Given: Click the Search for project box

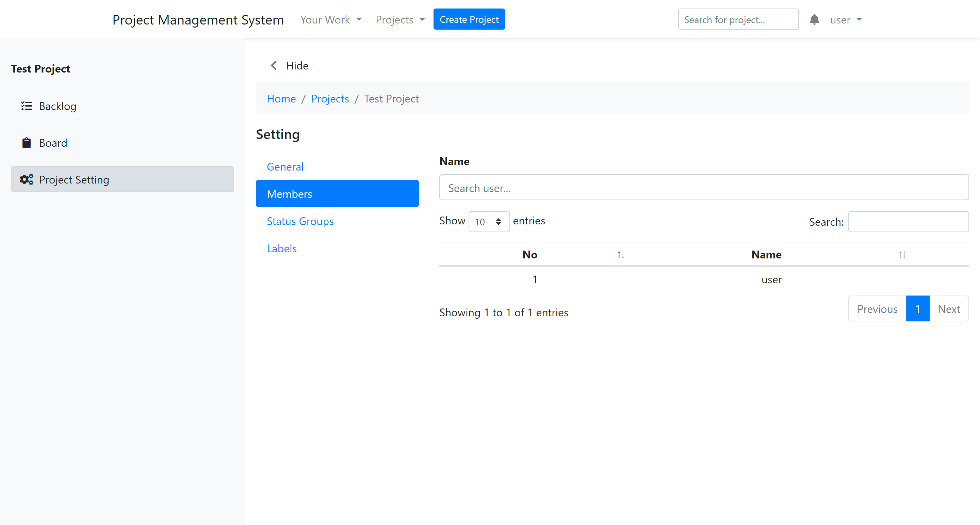Looking at the screenshot, I should click(x=738, y=19).
